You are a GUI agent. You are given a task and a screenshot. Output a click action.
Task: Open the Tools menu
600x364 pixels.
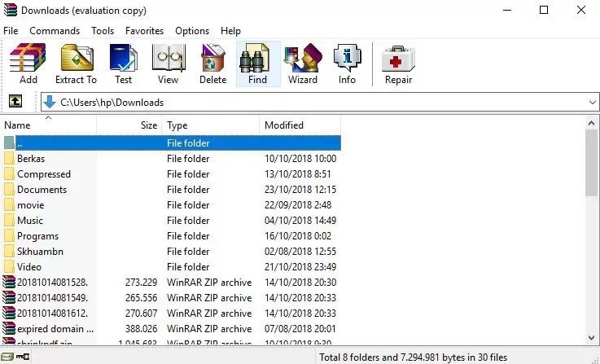pyautogui.click(x=103, y=31)
